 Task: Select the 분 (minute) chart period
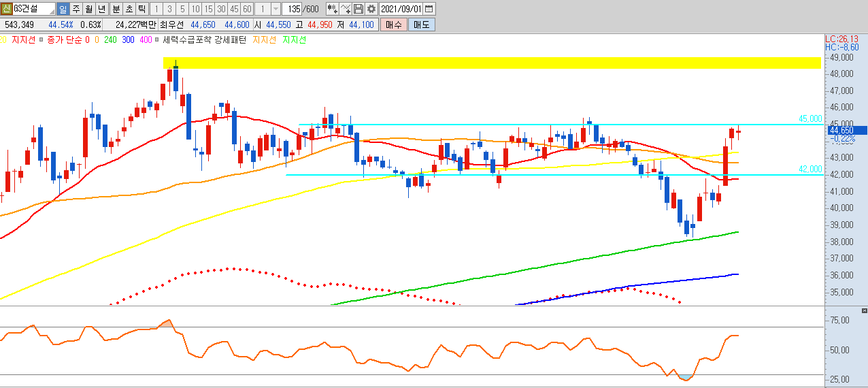tap(115, 9)
